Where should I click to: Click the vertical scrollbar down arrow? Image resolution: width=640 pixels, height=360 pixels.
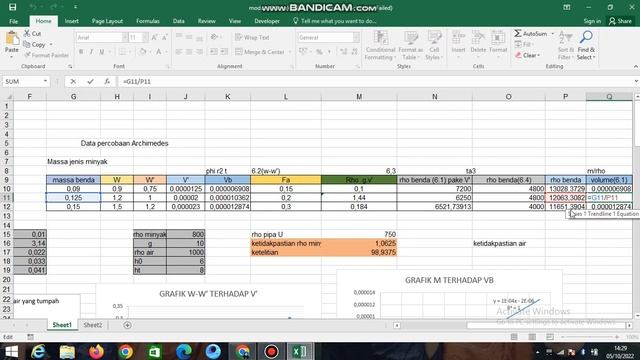[637, 316]
